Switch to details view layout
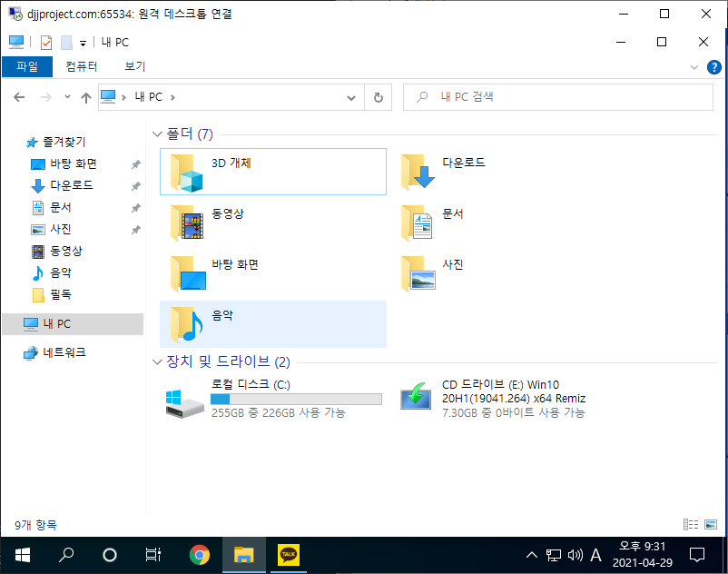The image size is (728, 574). 691,524
